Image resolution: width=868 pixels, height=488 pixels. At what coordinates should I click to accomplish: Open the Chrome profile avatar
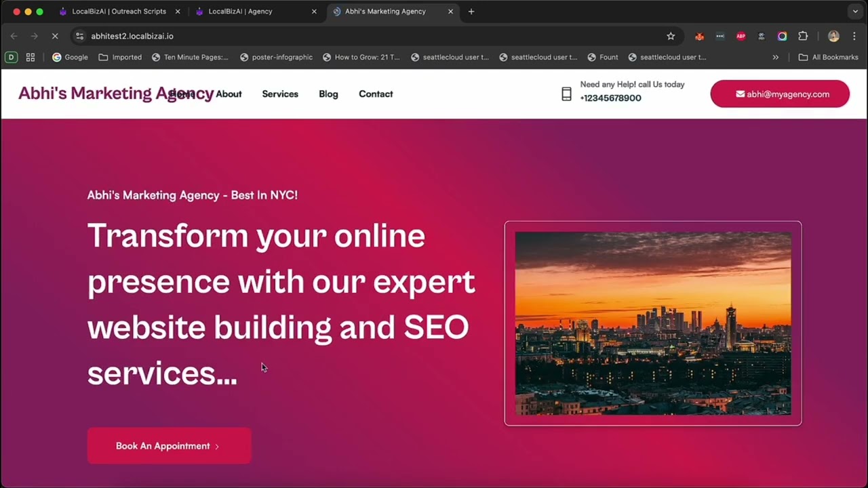[833, 36]
